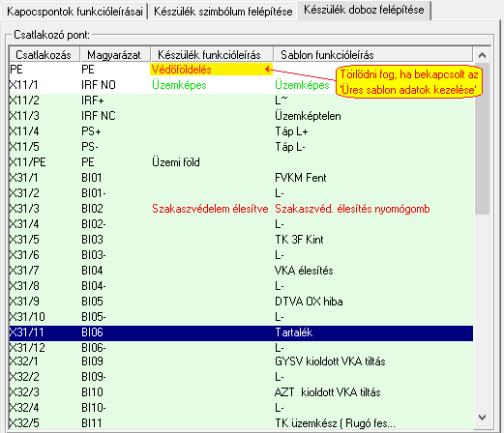
Task: Select row X31/5 TK 3F Kint
Action: point(241,240)
